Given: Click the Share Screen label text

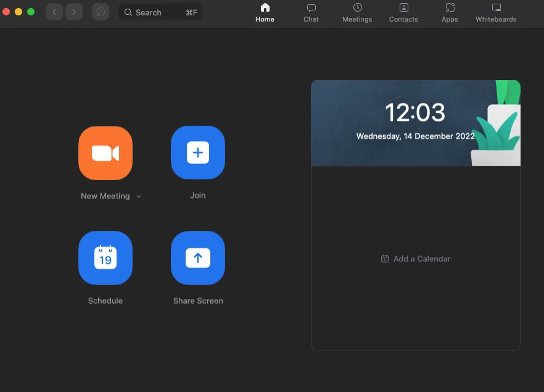Looking at the screenshot, I should point(198,301).
